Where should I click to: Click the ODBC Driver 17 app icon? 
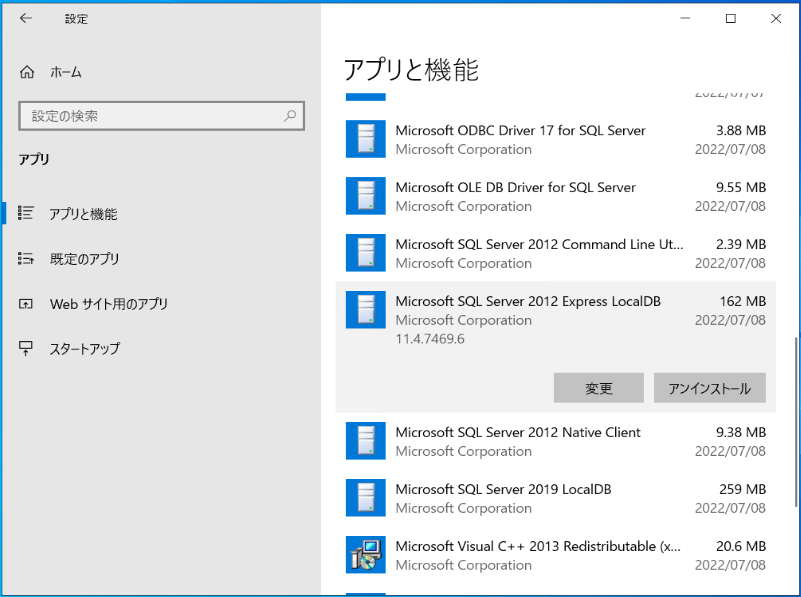(x=365, y=139)
